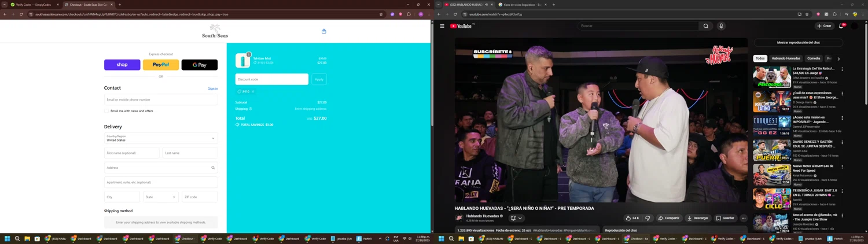Click the Email or mobile phone number field
868x244 pixels.
tap(161, 99)
